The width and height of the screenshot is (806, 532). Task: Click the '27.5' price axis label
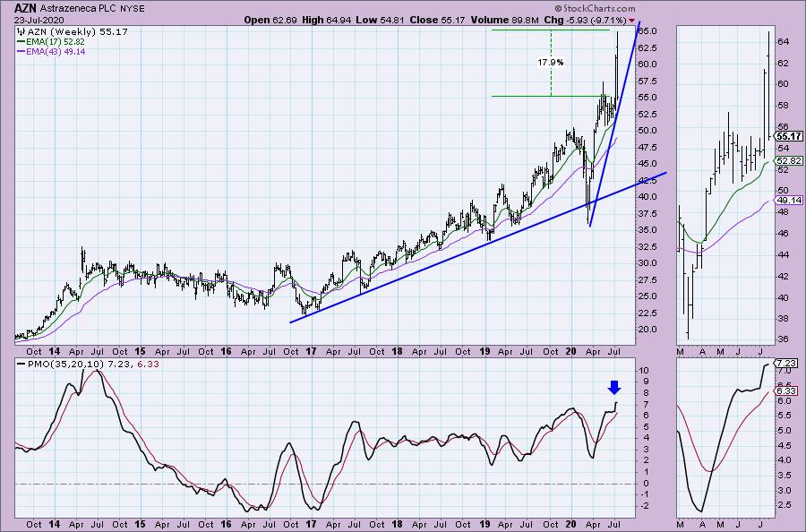(x=647, y=280)
